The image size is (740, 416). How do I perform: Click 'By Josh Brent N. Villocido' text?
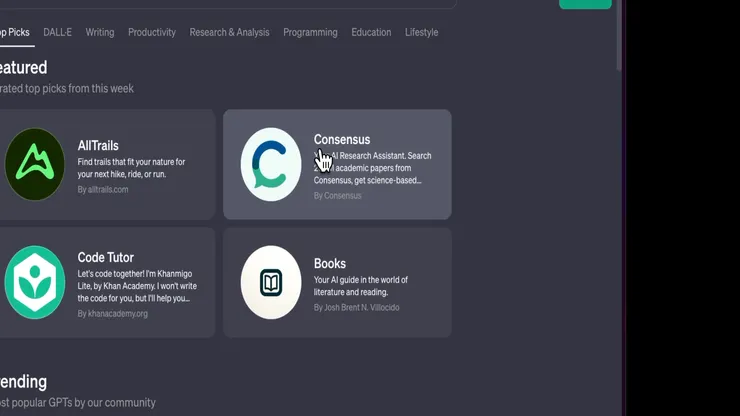[356, 307]
